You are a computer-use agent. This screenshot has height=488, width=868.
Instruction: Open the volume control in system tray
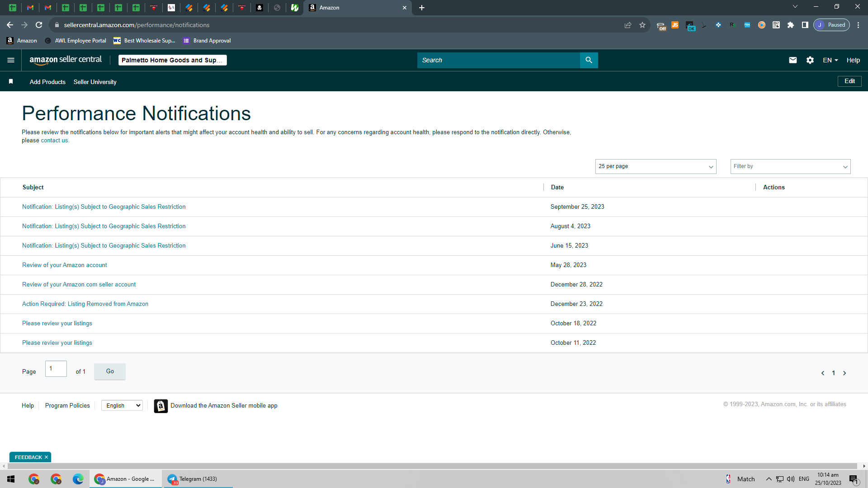click(791, 479)
